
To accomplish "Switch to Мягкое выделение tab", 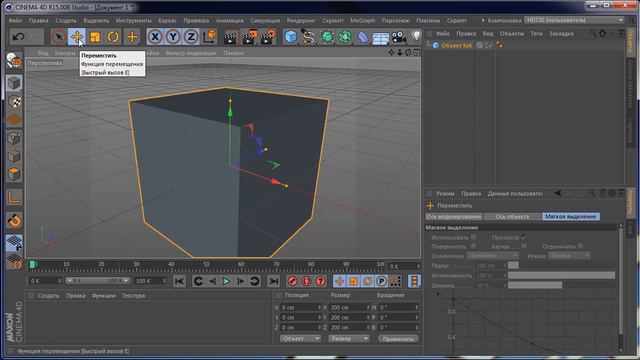I will 571,217.
